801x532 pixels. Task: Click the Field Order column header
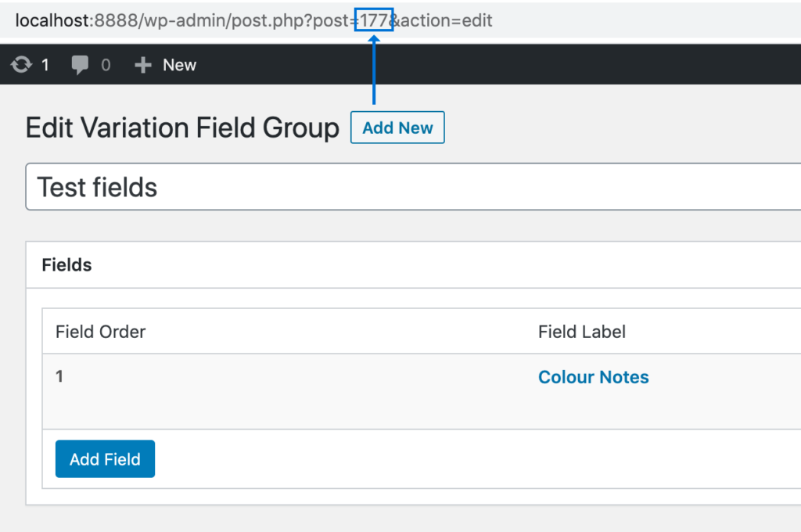(x=100, y=332)
